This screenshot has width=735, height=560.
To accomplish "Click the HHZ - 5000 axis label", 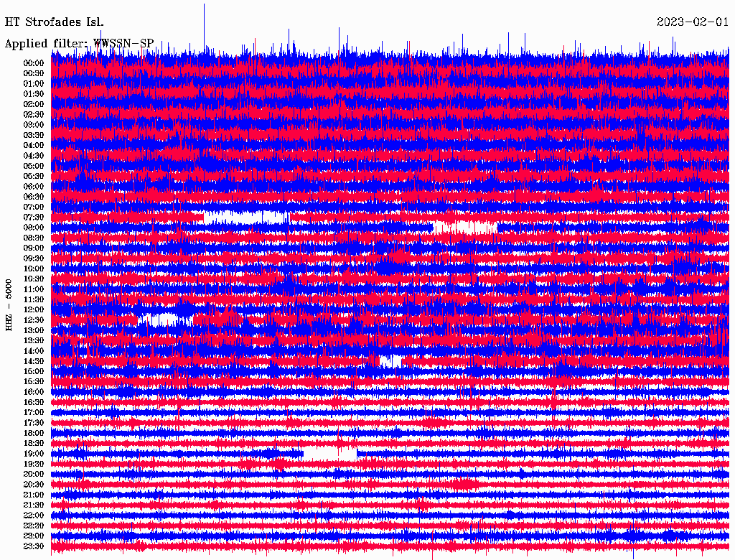I will 9,304.
